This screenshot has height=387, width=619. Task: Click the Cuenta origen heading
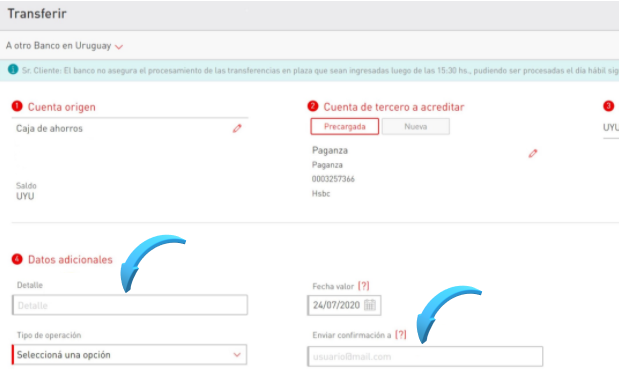62,107
